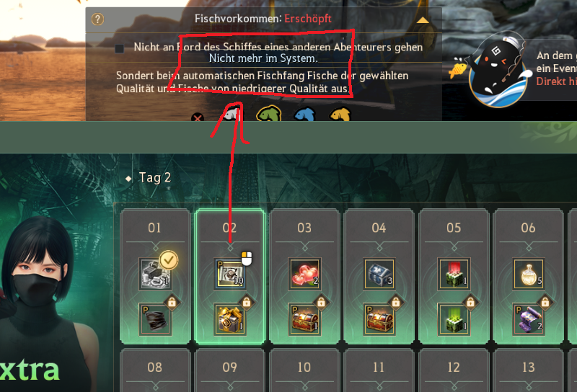This screenshot has width=577, height=392.
Task: Select the green fish quality filter
Action: click(268, 114)
